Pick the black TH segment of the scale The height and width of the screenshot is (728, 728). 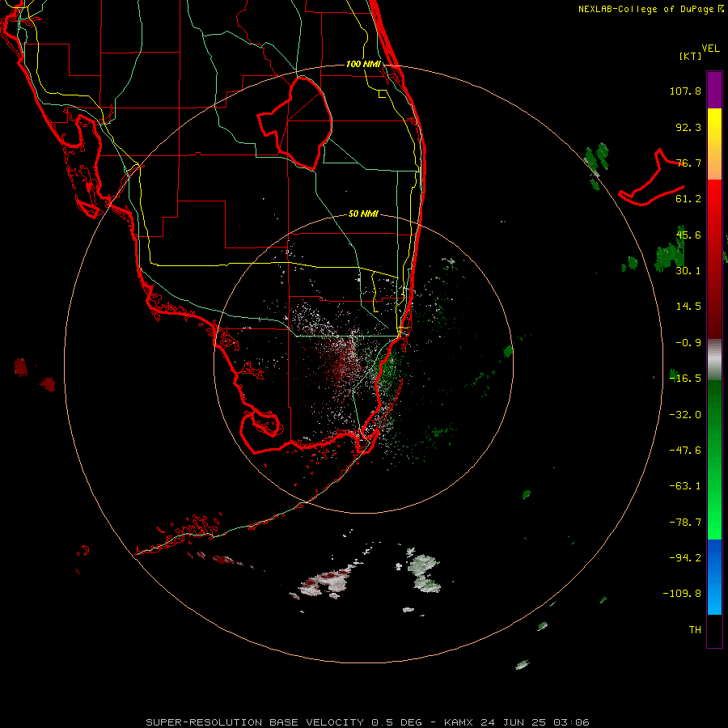coord(714,630)
